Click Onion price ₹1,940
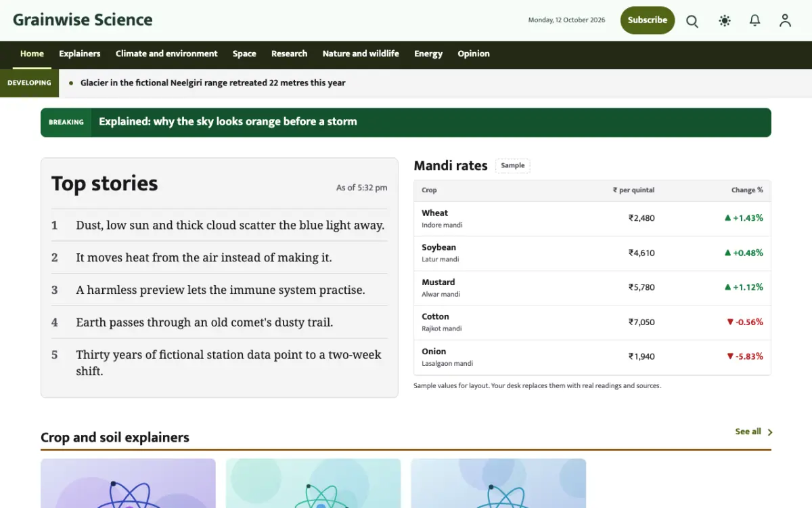The width and height of the screenshot is (812, 508). point(641,357)
